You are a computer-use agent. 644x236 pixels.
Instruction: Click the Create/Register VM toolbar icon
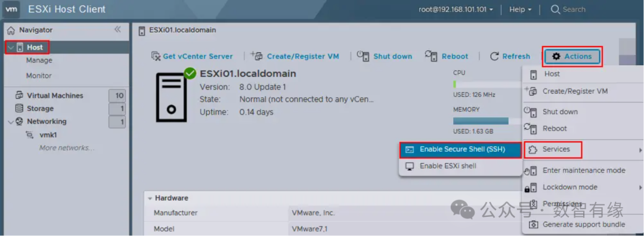click(x=257, y=56)
